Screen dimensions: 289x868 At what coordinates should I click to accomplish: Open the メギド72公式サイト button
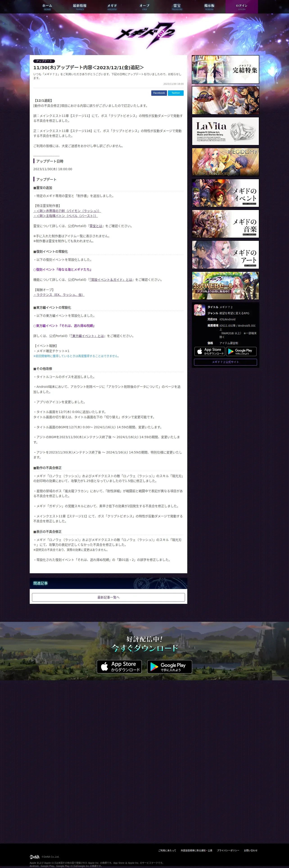(225, 362)
